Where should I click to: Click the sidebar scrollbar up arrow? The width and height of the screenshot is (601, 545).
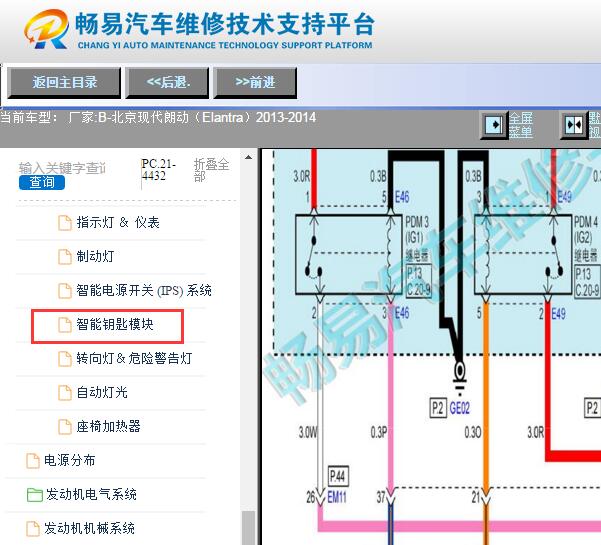tap(248, 157)
